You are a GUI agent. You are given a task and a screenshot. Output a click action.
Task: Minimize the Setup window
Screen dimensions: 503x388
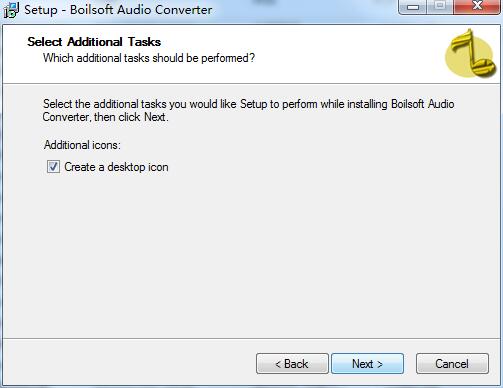click(x=413, y=7)
